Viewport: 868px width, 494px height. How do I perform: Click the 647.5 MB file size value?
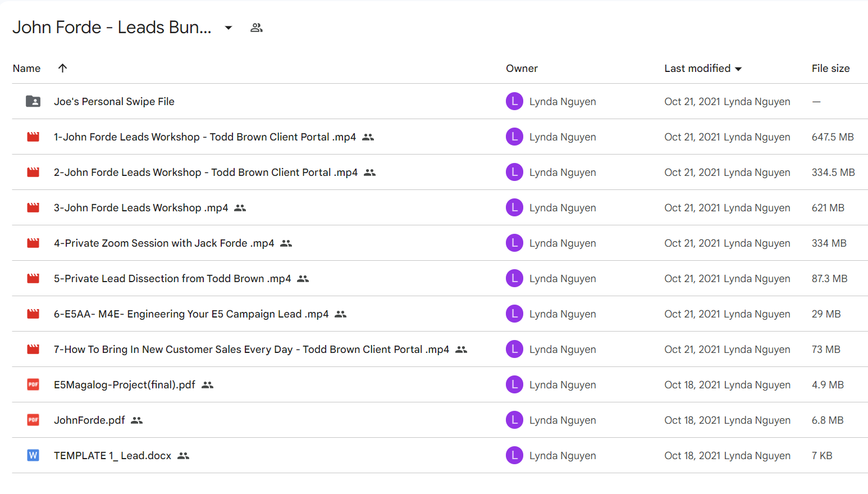[833, 137]
